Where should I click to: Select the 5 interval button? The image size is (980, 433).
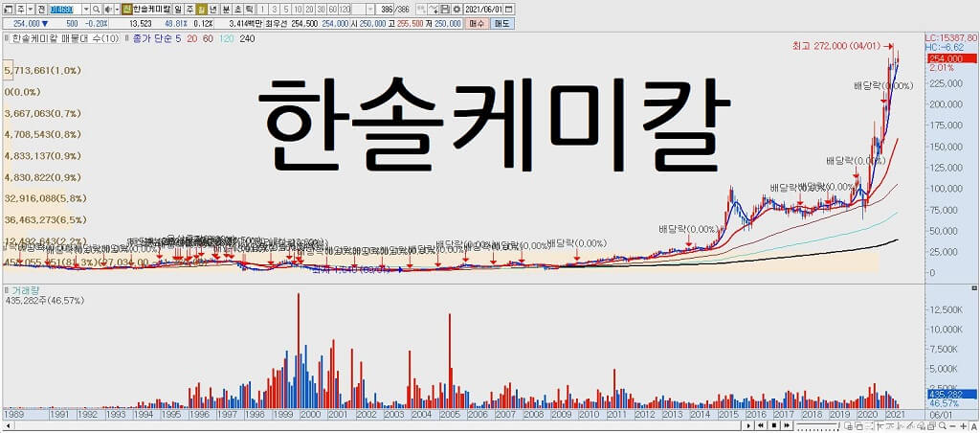(x=285, y=10)
